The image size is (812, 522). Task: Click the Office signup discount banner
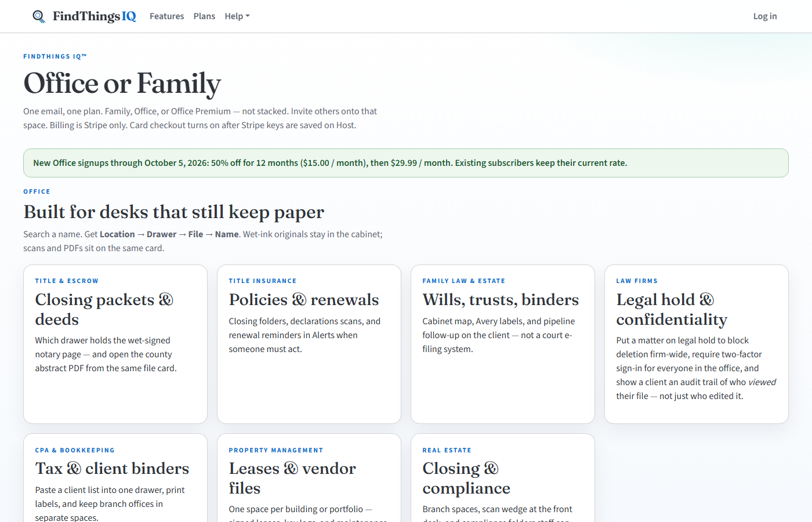[x=406, y=163]
